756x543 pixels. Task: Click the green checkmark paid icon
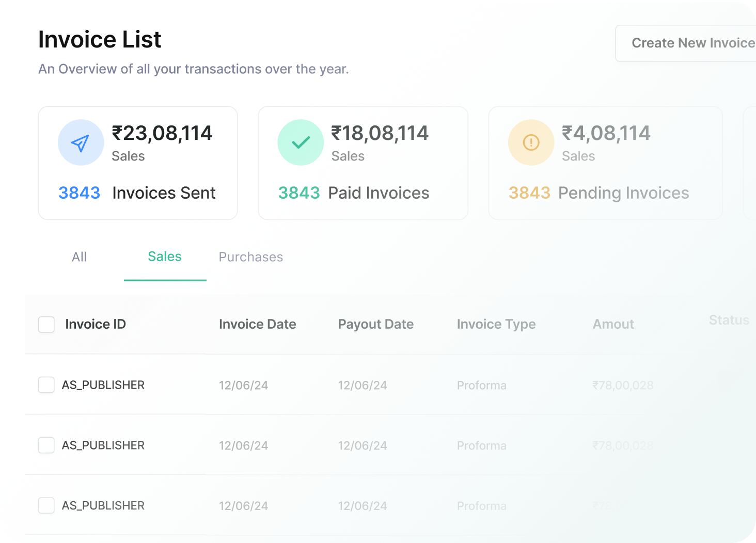pos(301,143)
